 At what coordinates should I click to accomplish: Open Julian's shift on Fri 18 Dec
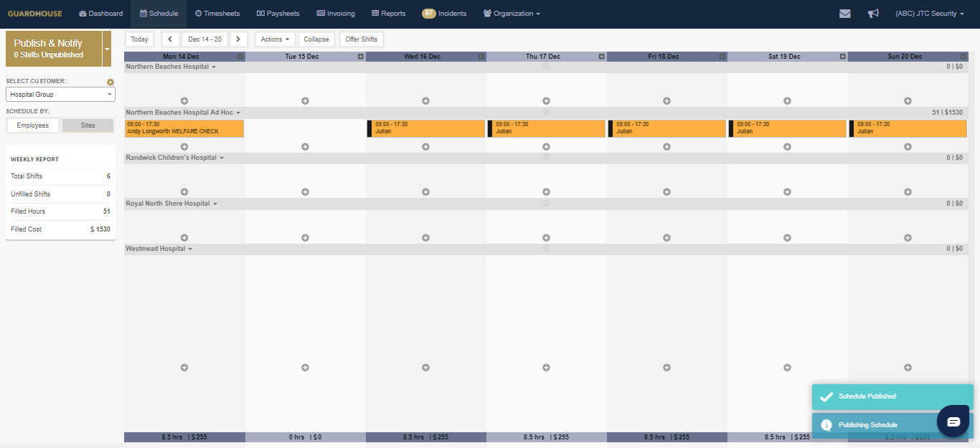(667, 128)
